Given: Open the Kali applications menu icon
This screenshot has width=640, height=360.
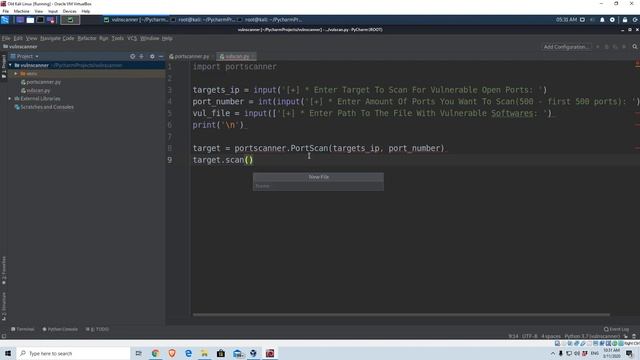Looking at the screenshot, I should pos(5,20).
